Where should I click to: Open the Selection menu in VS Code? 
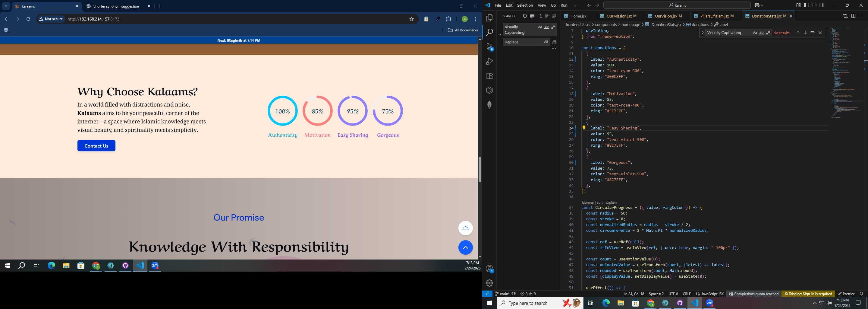(525, 5)
